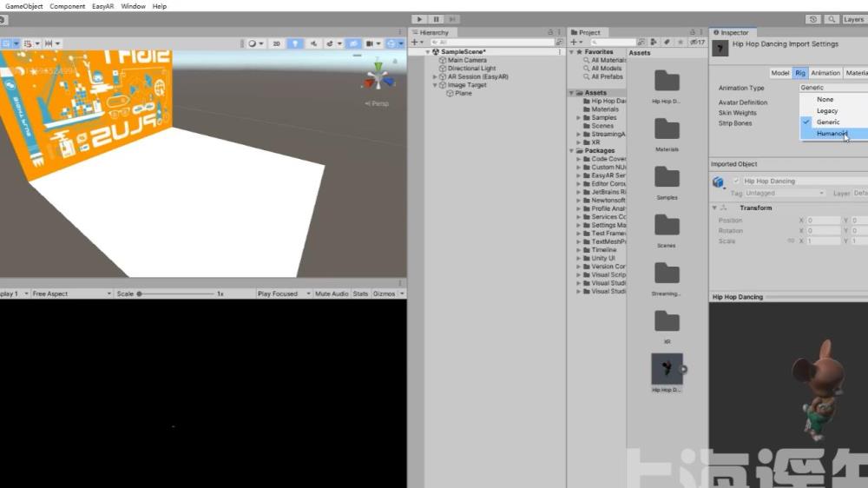Select the Hip Hop Dancing model thumbnail
Image resolution: width=868 pixels, height=488 pixels.
pyautogui.click(x=667, y=369)
